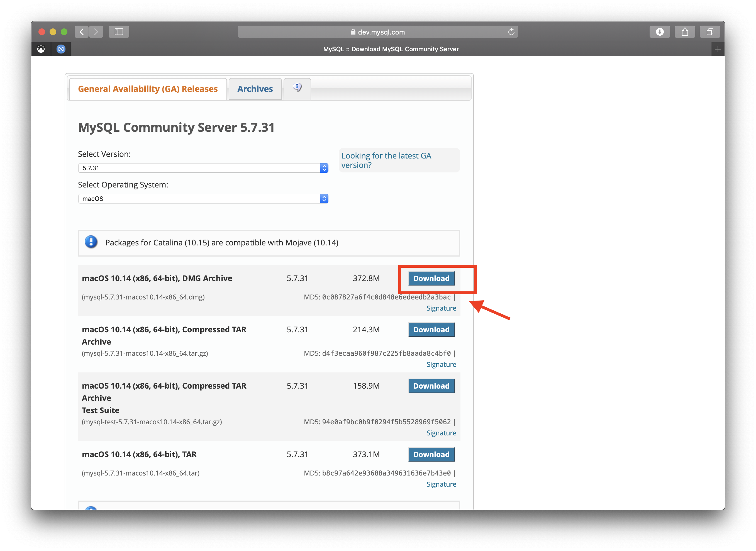756x551 pixels.
Task: Click MD5 hash 94e0af9bc0b9f0294f5b5528969f5062
Action: pyautogui.click(x=386, y=421)
